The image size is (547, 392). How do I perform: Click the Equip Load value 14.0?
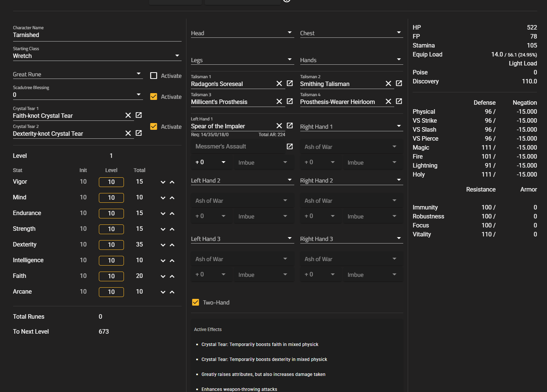coord(497,54)
